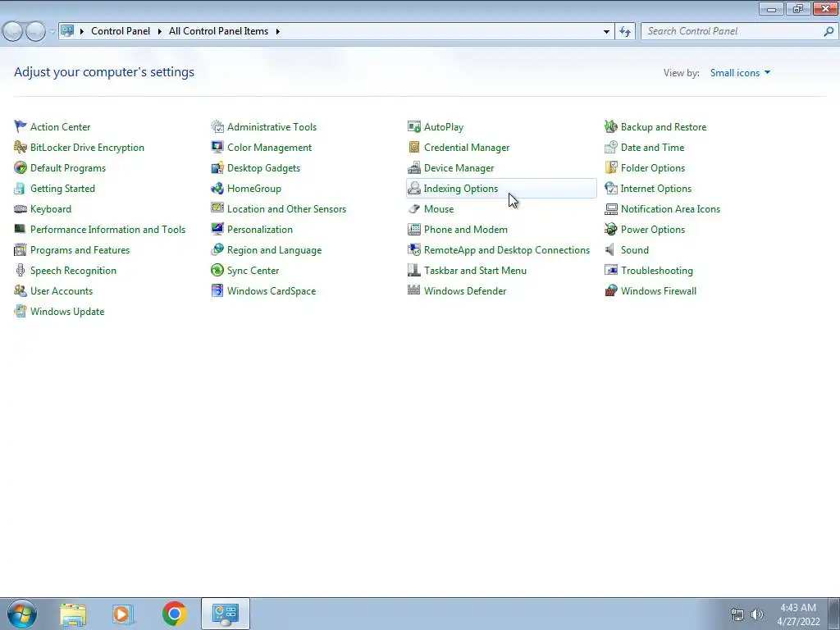Open the Programs and Features icon
This screenshot has height=630, width=840.
tap(21, 249)
